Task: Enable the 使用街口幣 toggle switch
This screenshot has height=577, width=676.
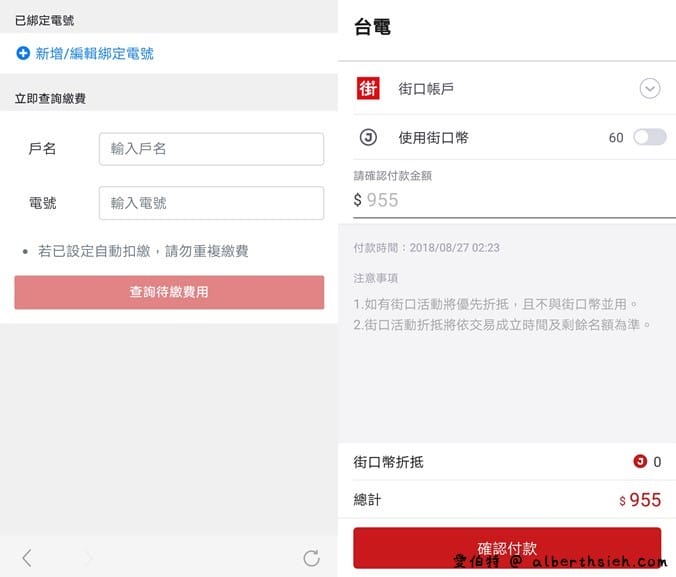Action: pos(650,138)
